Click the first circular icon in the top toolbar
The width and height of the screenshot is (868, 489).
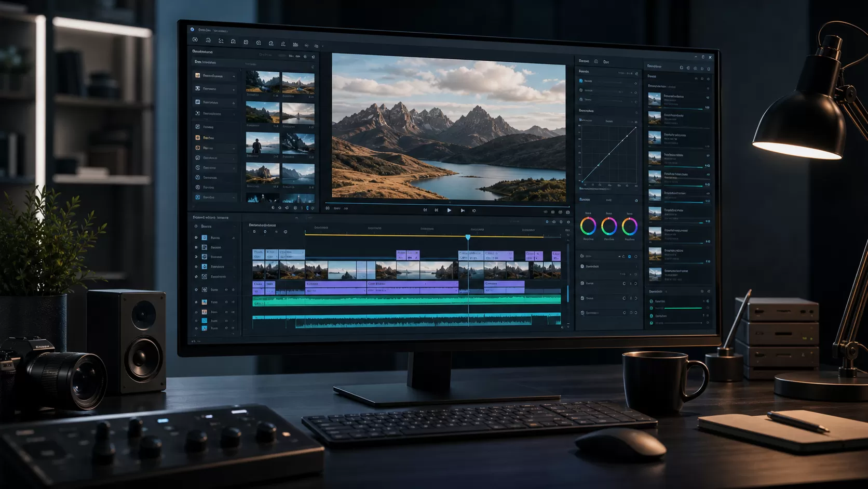click(x=195, y=40)
